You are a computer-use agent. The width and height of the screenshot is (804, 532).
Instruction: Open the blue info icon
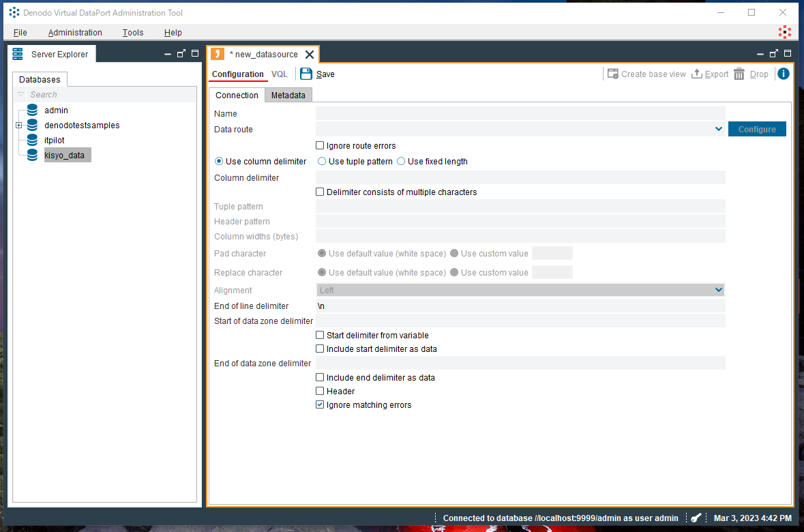784,74
